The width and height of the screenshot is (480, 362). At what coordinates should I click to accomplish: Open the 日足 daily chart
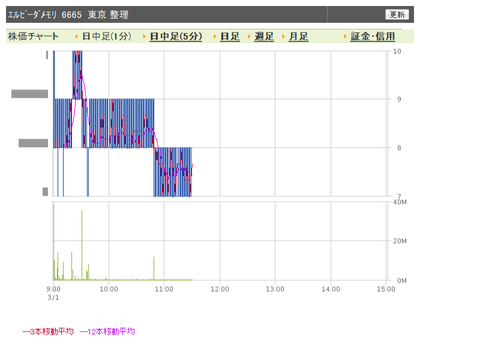pyautogui.click(x=230, y=36)
